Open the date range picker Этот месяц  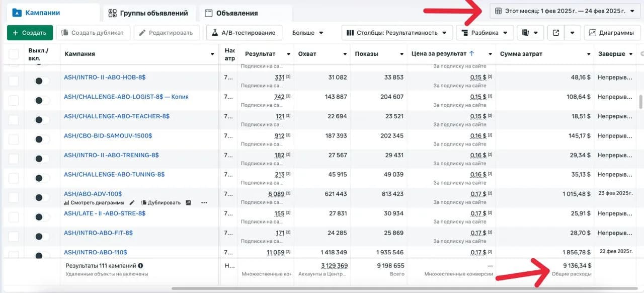tap(565, 11)
